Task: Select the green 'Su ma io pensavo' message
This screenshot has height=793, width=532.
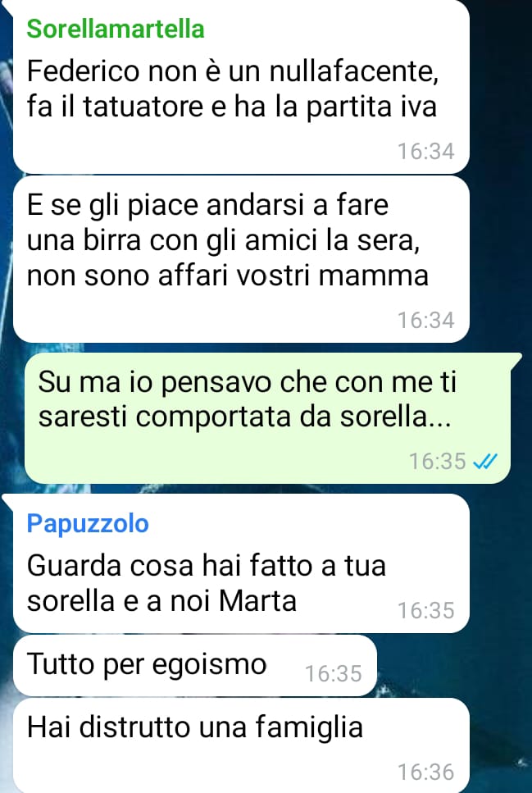Action: tap(267, 417)
